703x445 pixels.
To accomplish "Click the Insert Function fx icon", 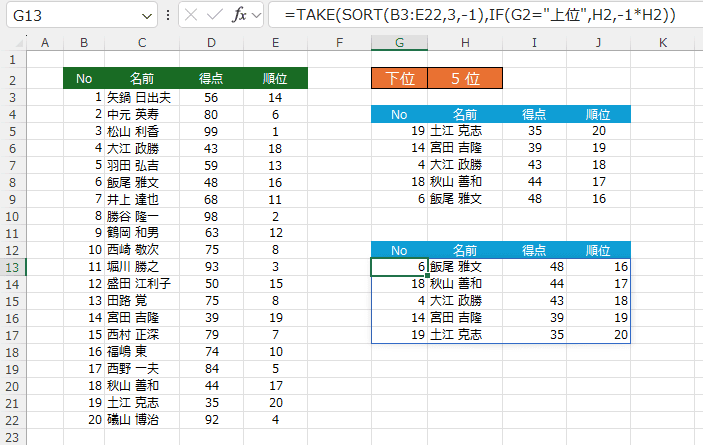I will point(239,15).
